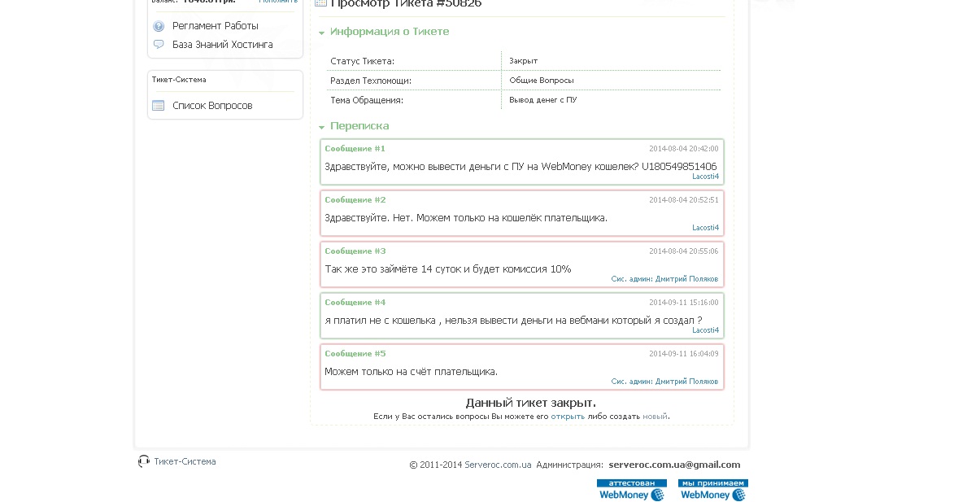Click the ticket status value Закрыт
The height and width of the screenshot is (502, 980).
coord(523,61)
